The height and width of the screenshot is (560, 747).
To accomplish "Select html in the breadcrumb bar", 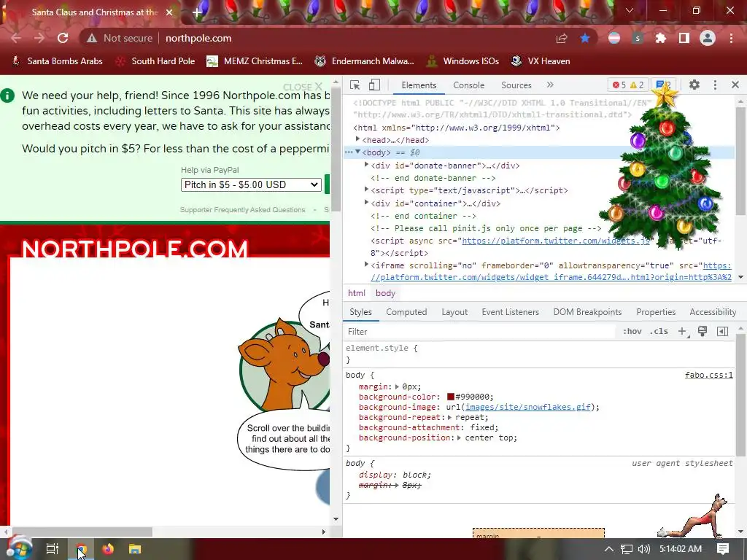I will coord(356,293).
